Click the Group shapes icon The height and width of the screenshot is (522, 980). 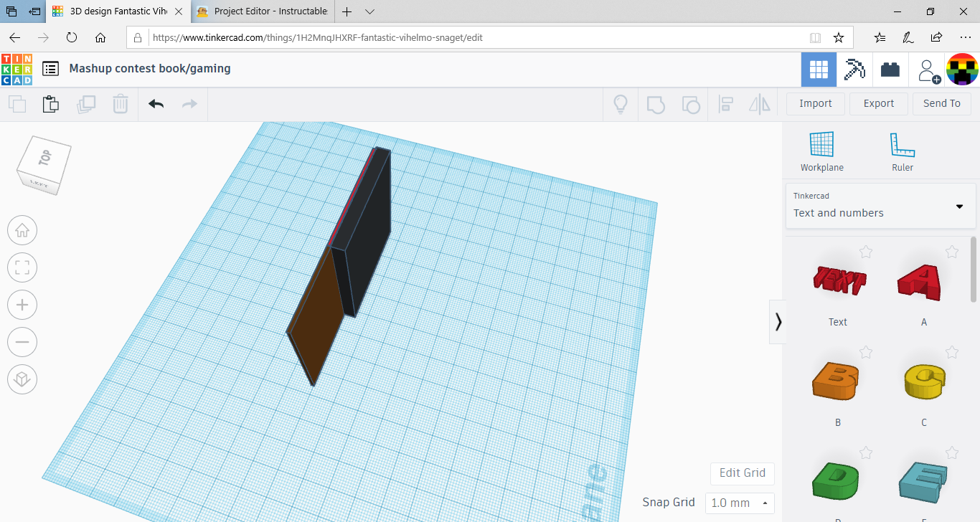point(656,104)
